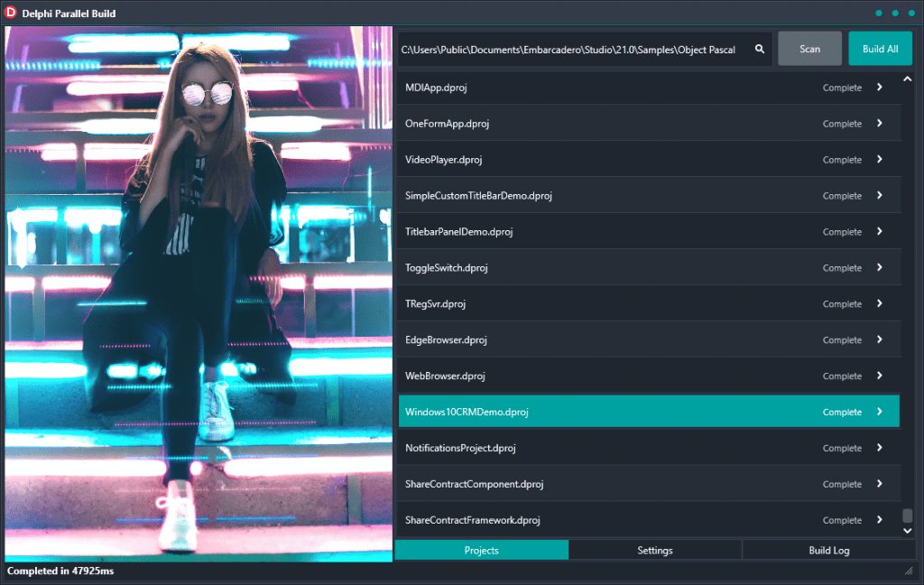
Task: Select the OneFormApp.dproj project name
Action: (447, 124)
